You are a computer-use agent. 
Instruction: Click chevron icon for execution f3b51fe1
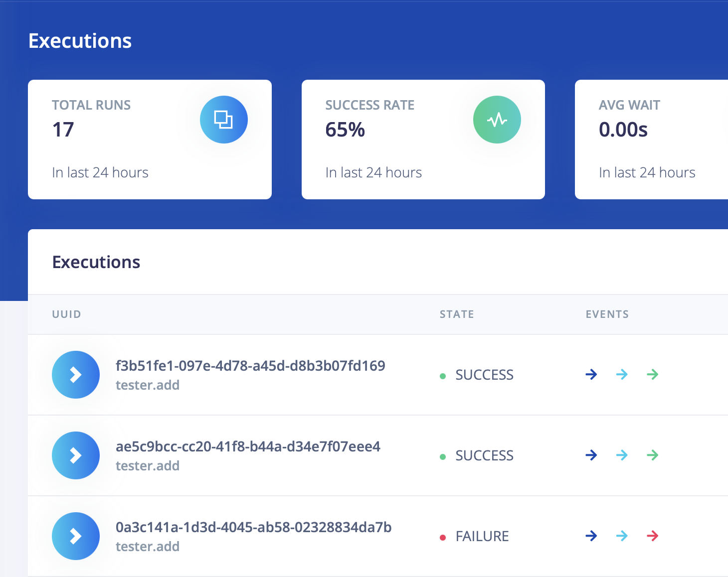pyautogui.click(x=76, y=375)
